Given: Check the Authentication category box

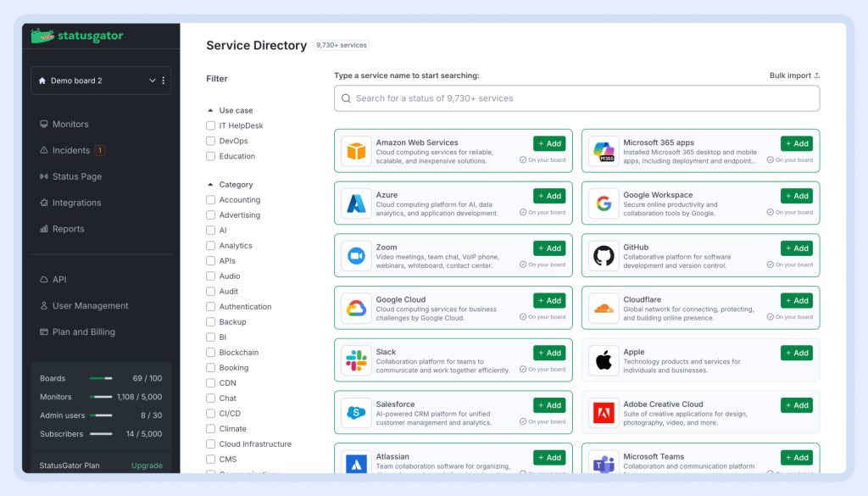Looking at the screenshot, I should (210, 307).
